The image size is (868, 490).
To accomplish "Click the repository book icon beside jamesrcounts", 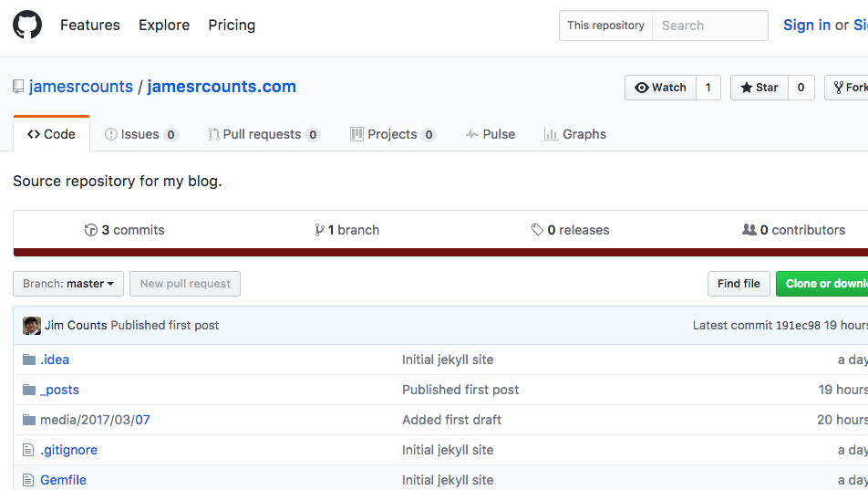I will tap(18, 87).
